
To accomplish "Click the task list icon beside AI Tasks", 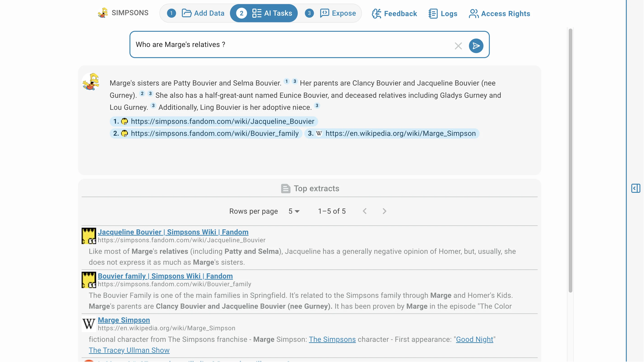I will pyautogui.click(x=257, y=13).
